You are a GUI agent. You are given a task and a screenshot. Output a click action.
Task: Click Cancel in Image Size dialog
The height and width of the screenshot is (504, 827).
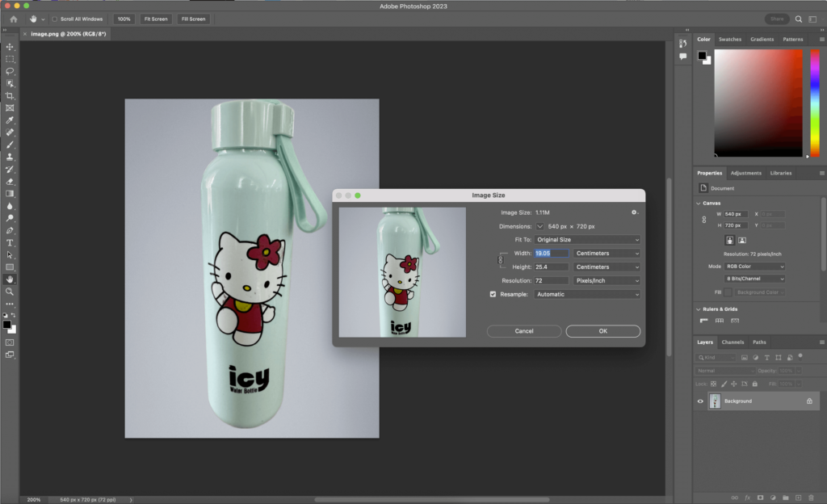(523, 331)
